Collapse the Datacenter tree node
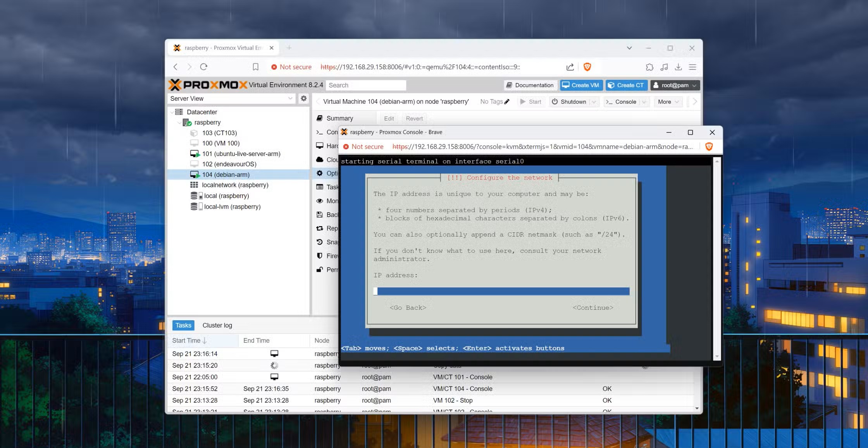Image resolution: width=868 pixels, height=448 pixels. (x=172, y=112)
